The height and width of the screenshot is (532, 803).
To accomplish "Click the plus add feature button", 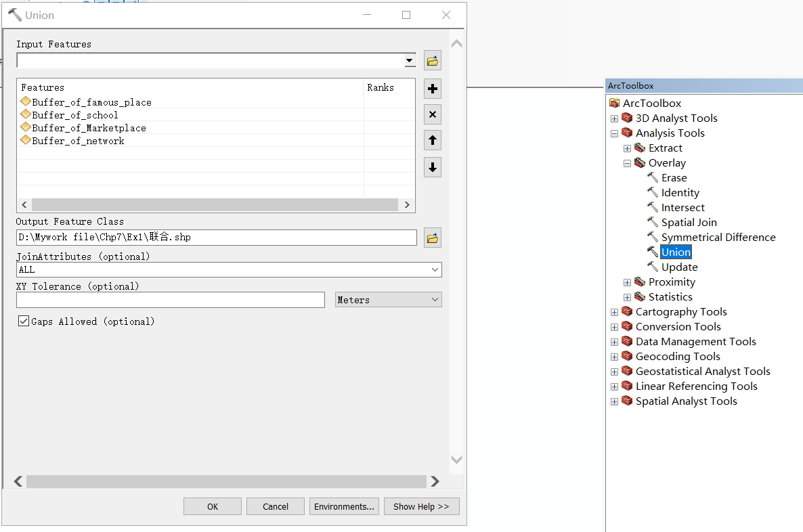I will coord(432,89).
